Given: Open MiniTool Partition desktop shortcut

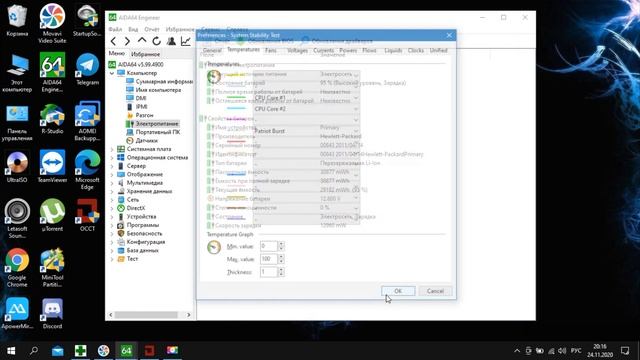Looking at the screenshot, I should click(52, 267).
